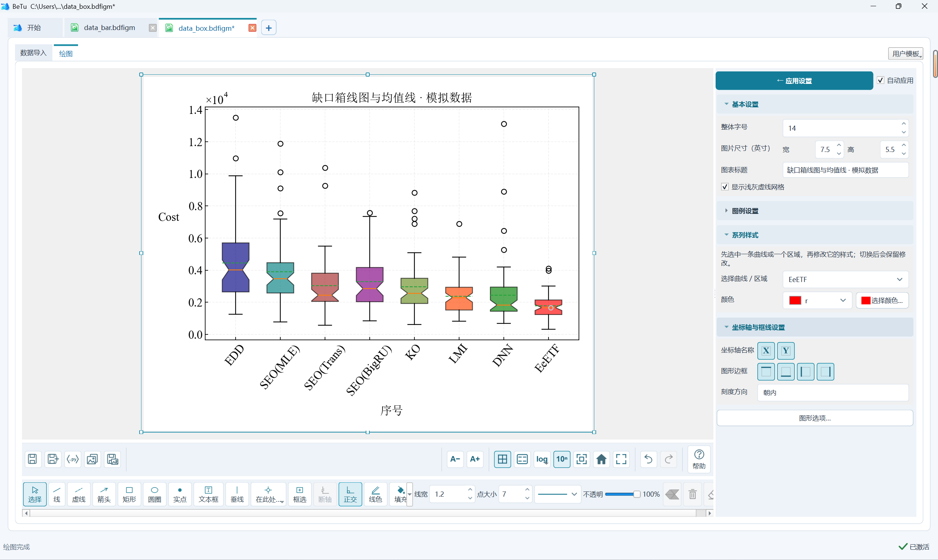Switch to data_bar.bdfigm tab

click(x=110, y=27)
